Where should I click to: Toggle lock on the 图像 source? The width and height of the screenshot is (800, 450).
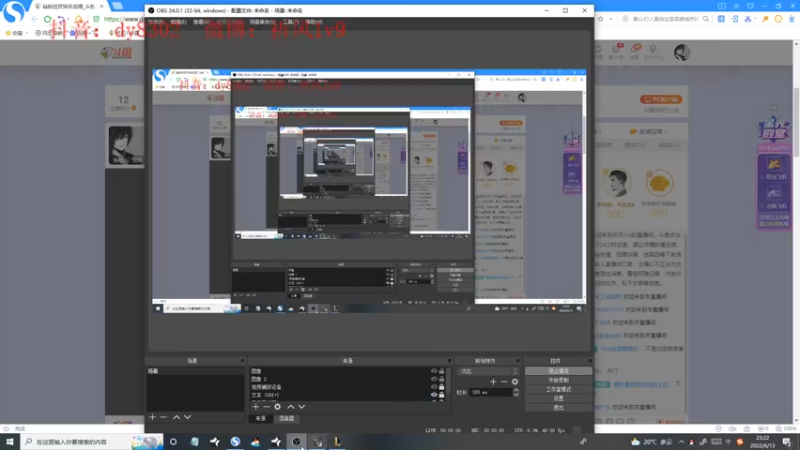click(x=442, y=371)
